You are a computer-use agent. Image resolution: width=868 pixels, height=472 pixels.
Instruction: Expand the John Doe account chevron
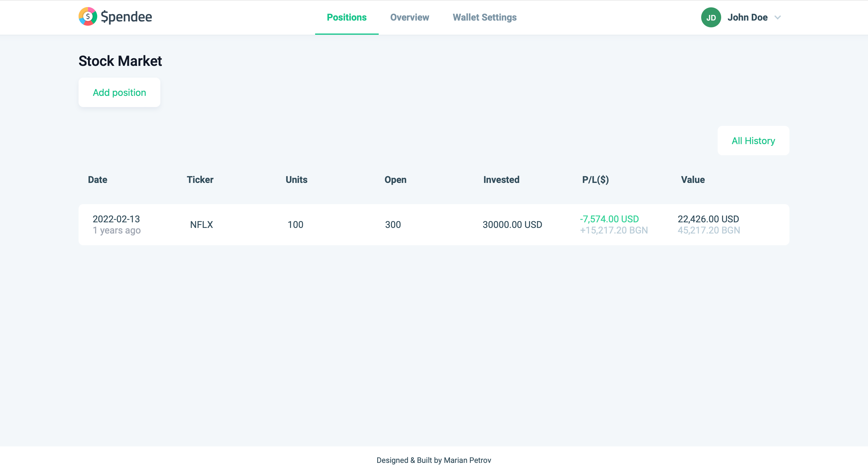pos(778,18)
